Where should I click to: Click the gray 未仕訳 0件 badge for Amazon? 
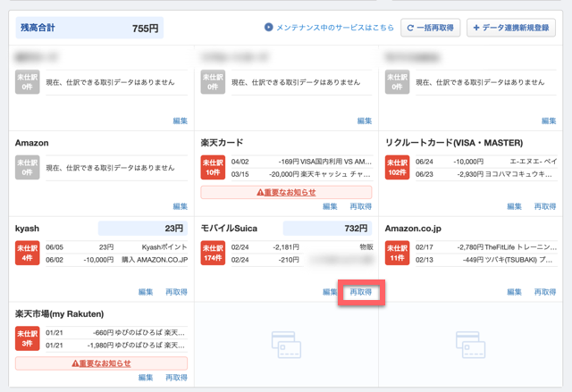28,168
